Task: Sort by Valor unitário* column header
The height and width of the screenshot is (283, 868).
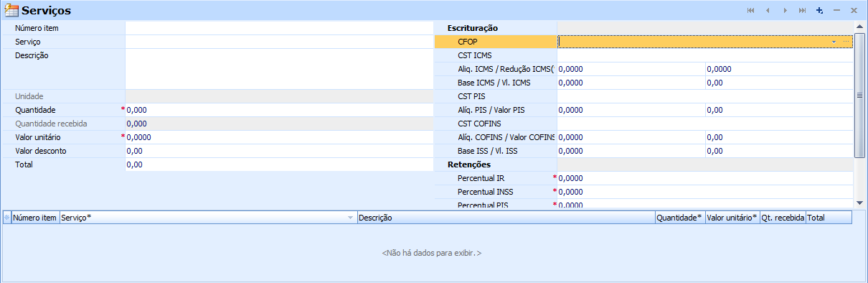Action: click(732, 217)
